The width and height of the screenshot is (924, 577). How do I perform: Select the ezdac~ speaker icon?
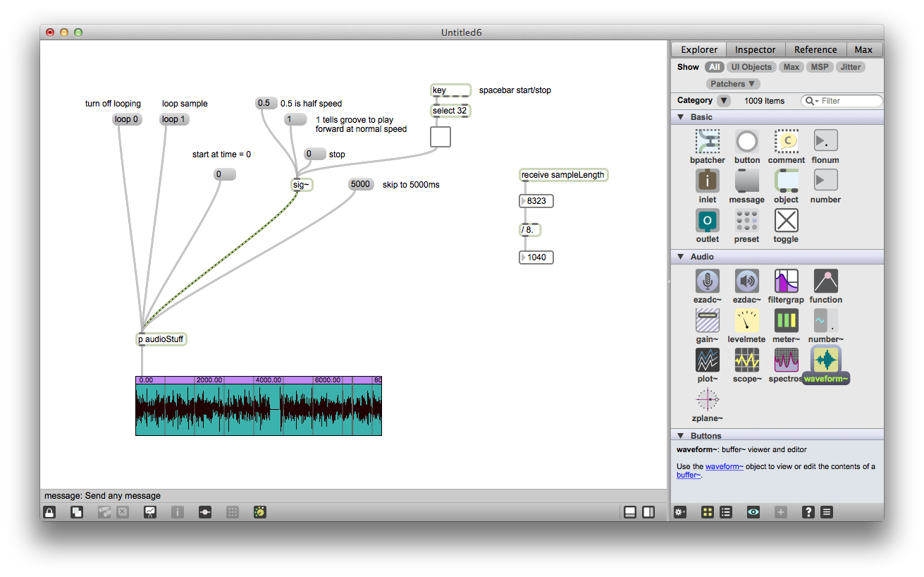click(x=747, y=281)
